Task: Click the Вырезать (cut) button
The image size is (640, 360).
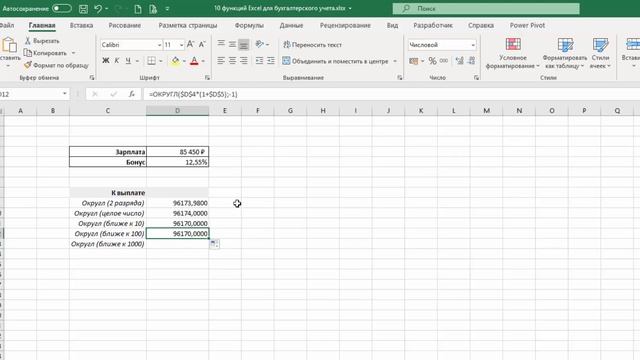Action: click(x=42, y=41)
